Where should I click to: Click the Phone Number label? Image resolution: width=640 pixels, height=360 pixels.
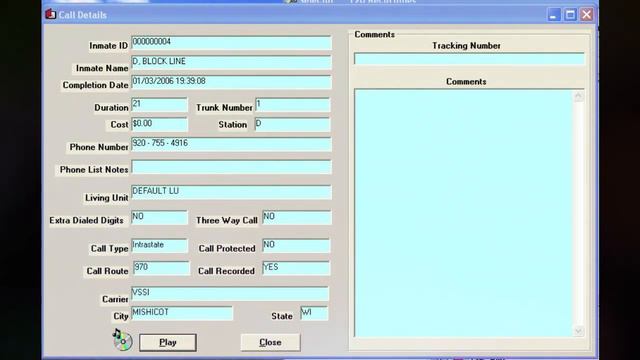coord(99,147)
